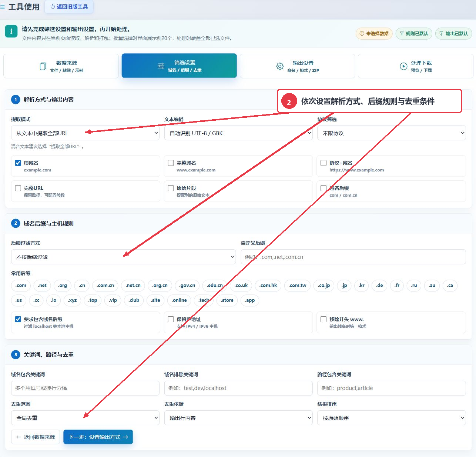Screen dimensions: 476x457
Task: Open the 协议筛选 dropdown showing 不限协议
Action: [392, 133]
